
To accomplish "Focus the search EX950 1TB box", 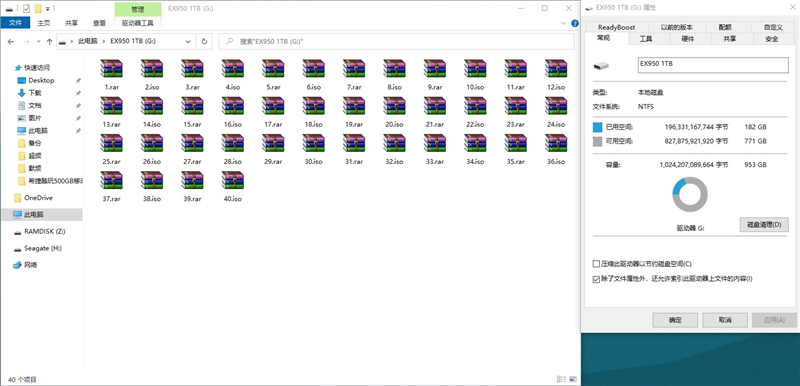I will (x=396, y=42).
